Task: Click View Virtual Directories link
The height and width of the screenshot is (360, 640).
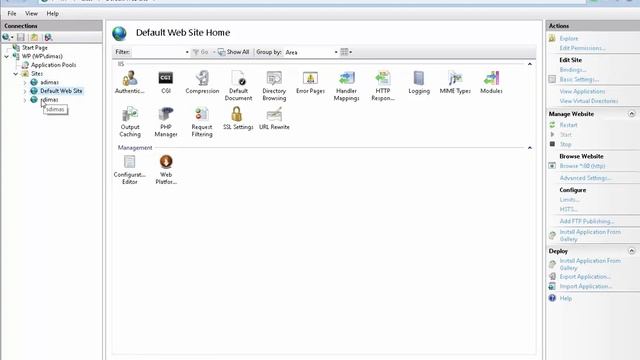Action: 589,101
